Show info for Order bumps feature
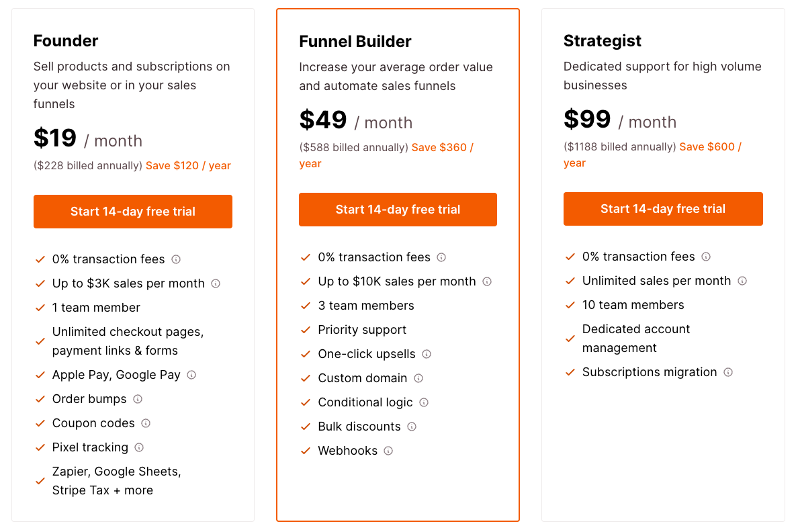 [x=138, y=399]
